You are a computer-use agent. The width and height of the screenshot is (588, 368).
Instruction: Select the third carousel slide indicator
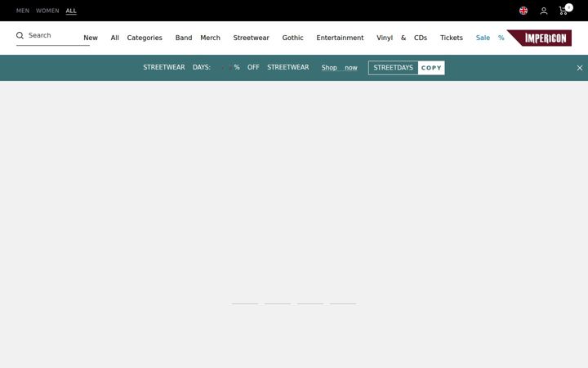(310, 303)
